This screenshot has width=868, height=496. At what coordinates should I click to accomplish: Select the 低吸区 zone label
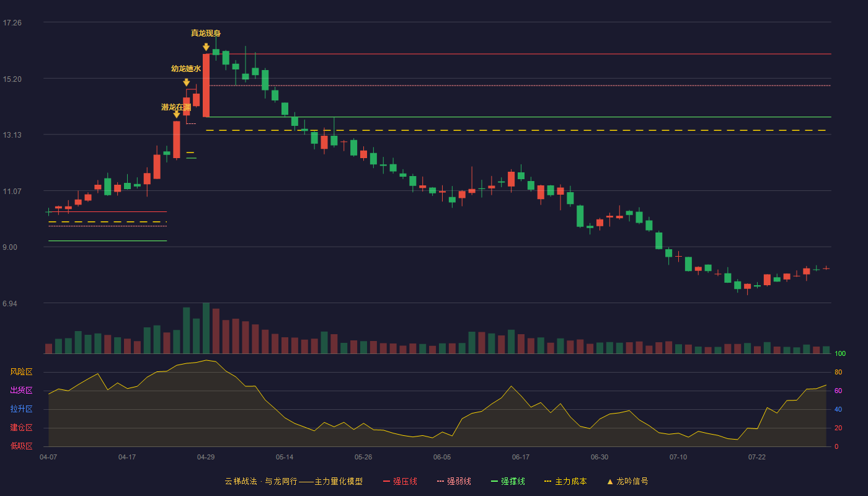(x=21, y=446)
